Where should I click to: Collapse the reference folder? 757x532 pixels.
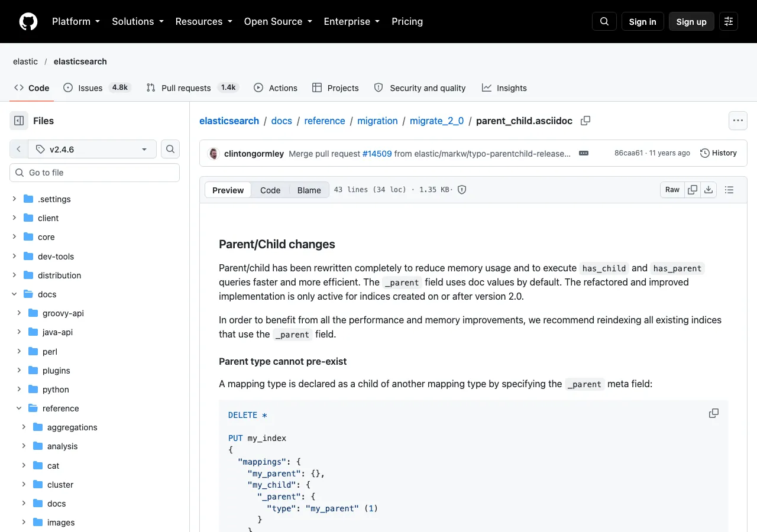click(x=19, y=408)
